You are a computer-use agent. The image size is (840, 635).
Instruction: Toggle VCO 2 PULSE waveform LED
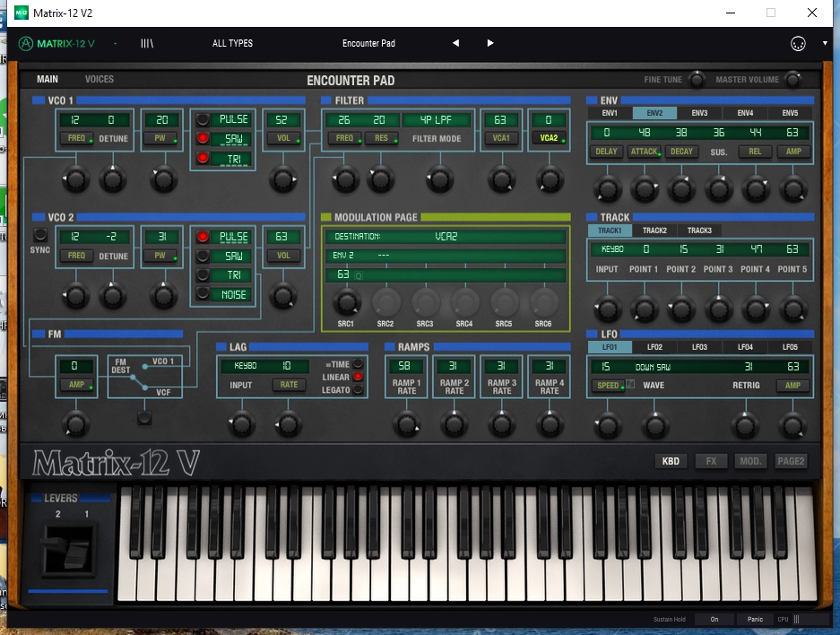click(203, 236)
